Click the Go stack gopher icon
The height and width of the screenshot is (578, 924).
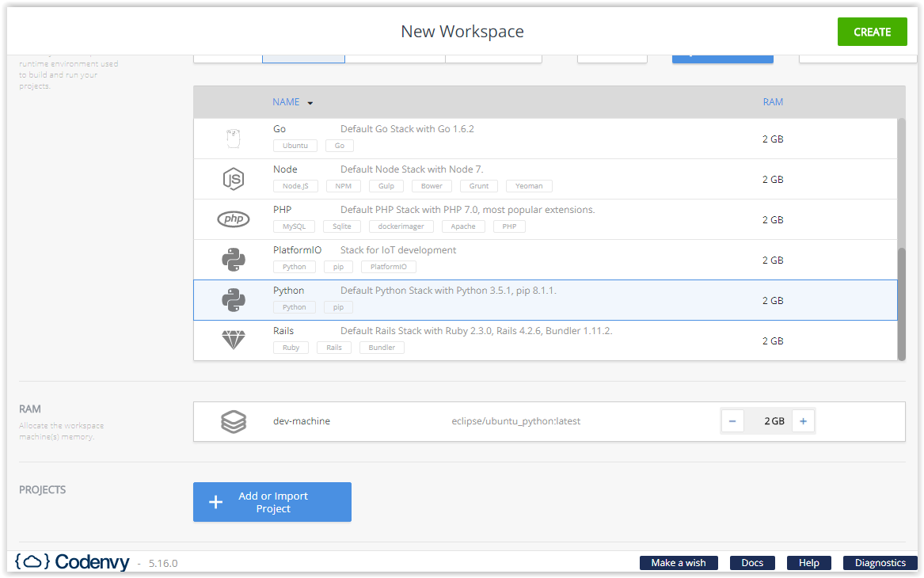click(x=234, y=139)
